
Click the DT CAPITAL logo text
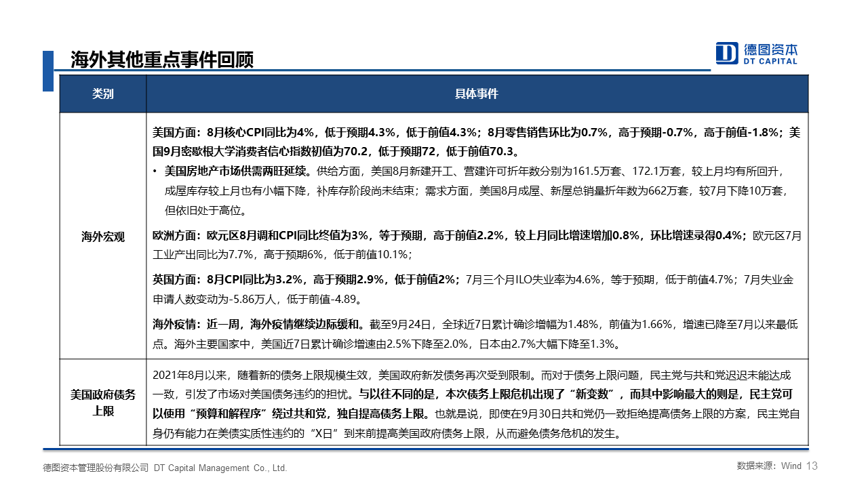click(770, 62)
